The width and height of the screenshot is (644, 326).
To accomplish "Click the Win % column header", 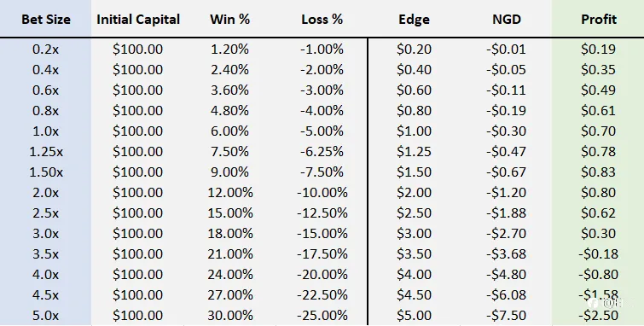I will (x=230, y=20).
